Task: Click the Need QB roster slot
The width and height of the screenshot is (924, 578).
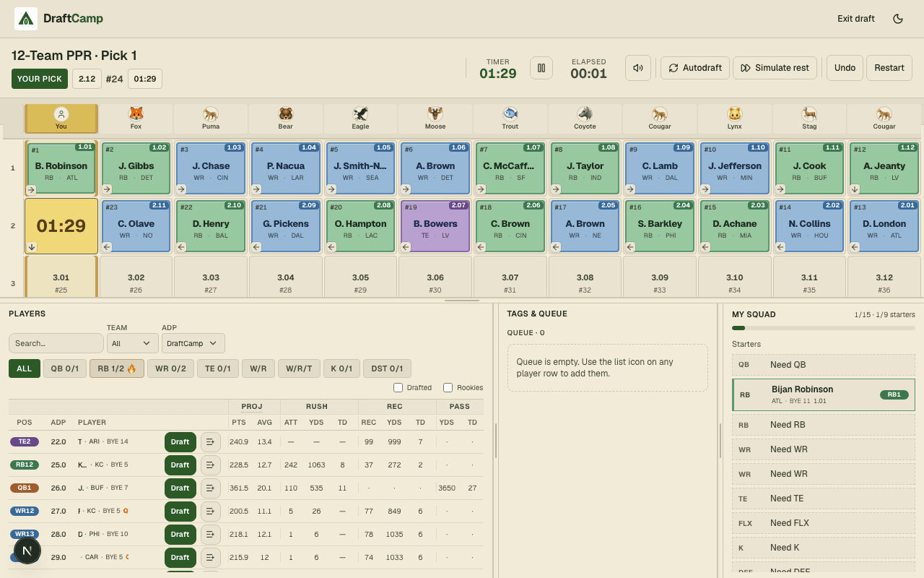Action: 824,365
